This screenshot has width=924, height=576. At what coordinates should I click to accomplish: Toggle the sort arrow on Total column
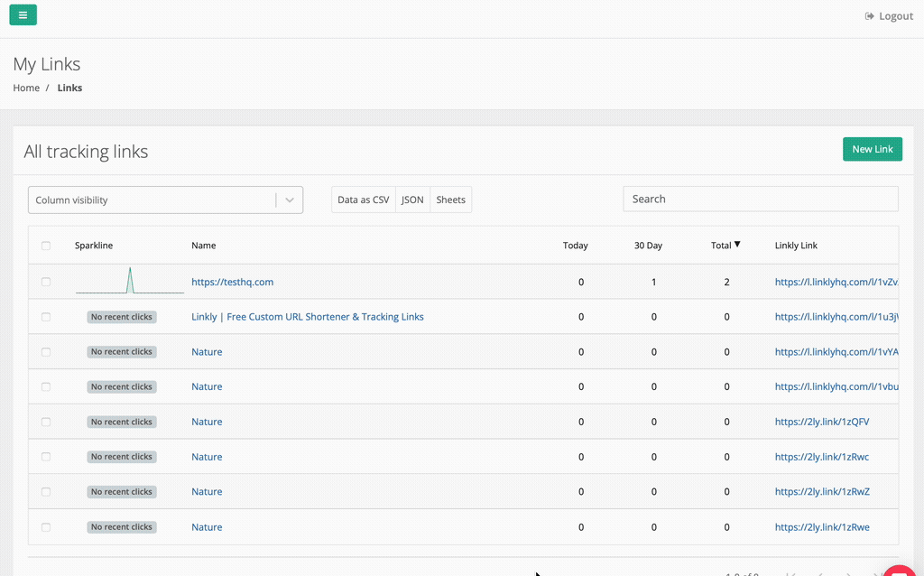735,245
